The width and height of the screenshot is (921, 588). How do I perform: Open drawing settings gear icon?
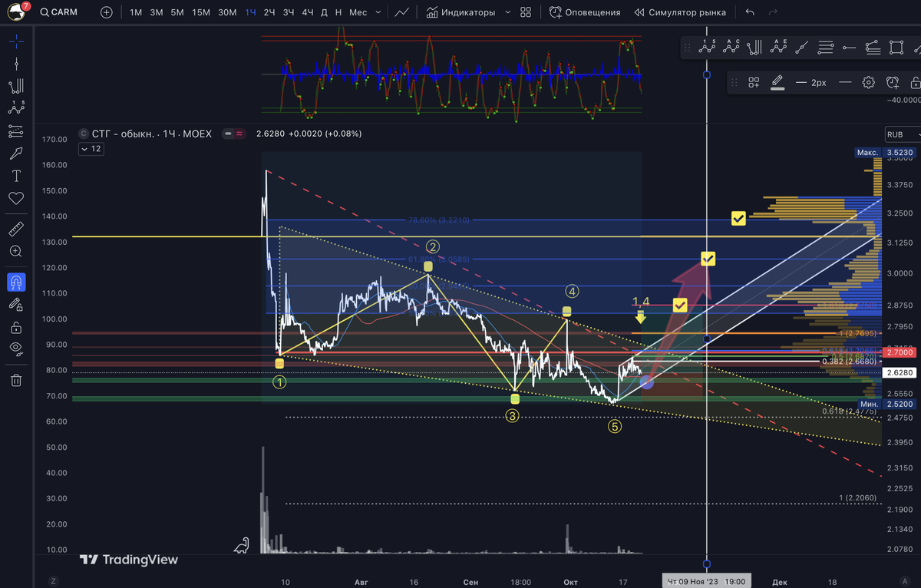click(869, 82)
